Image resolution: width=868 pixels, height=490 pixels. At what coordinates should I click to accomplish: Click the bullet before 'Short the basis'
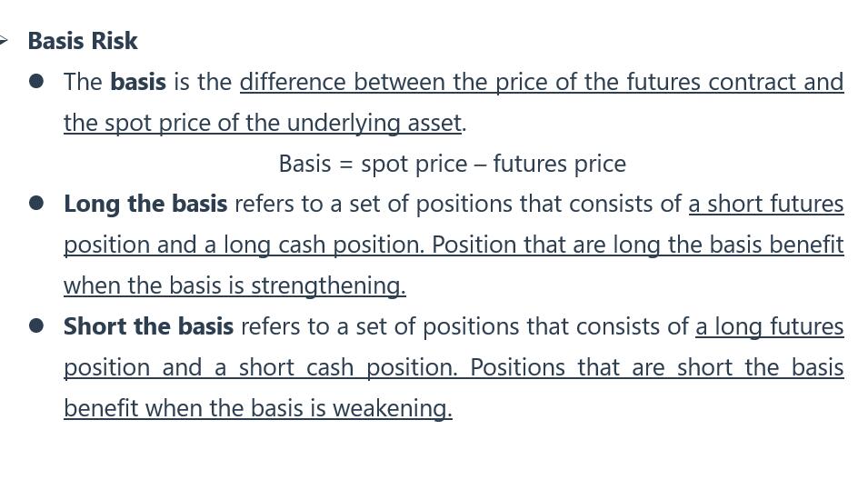pyautogui.click(x=36, y=326)
